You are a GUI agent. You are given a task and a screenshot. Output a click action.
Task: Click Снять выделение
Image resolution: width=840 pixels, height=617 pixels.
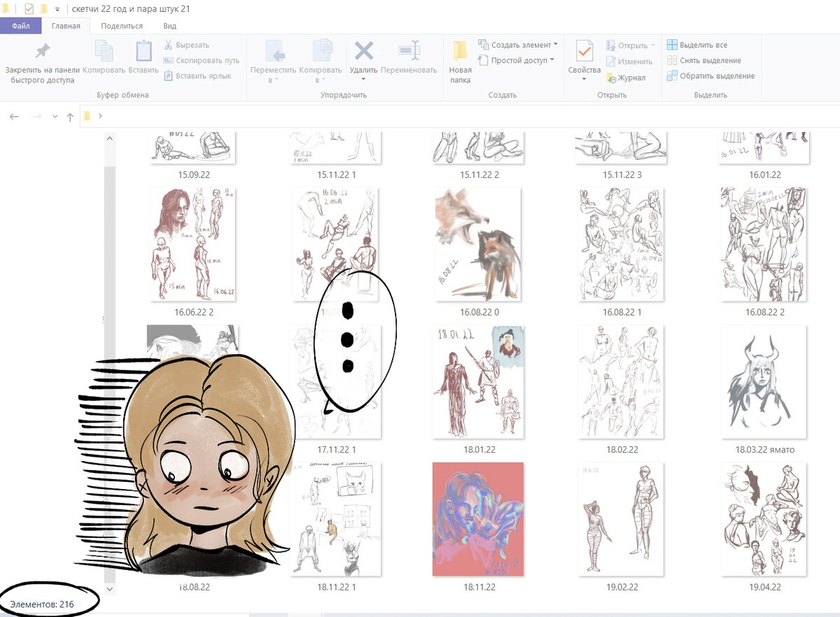703,60
